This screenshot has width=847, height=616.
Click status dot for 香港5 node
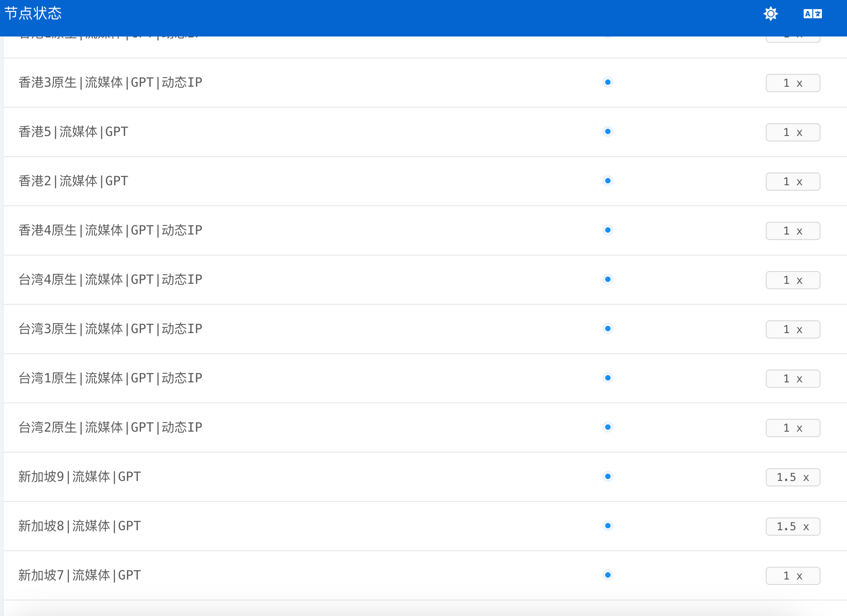[x=608, y=132]
